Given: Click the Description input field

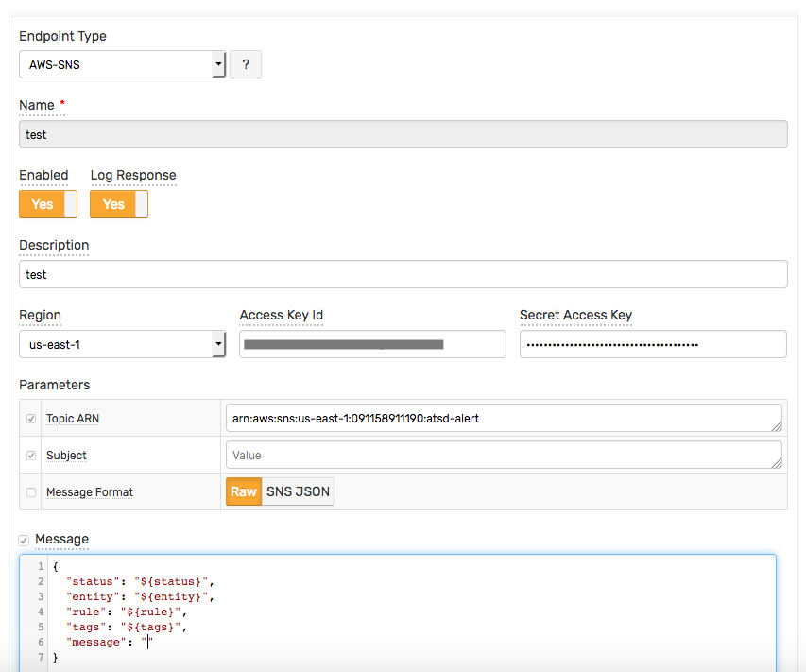Looking at the screenshot, I should 403,274.
